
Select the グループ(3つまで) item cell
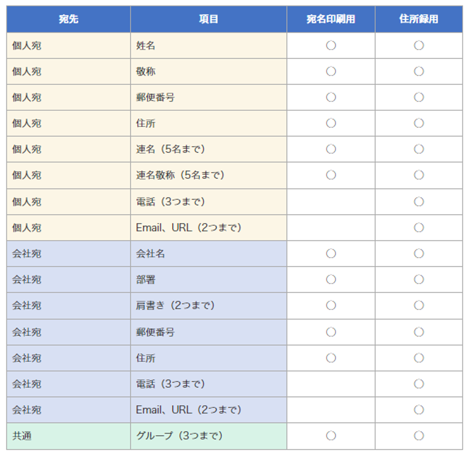(x=208, y=436)
